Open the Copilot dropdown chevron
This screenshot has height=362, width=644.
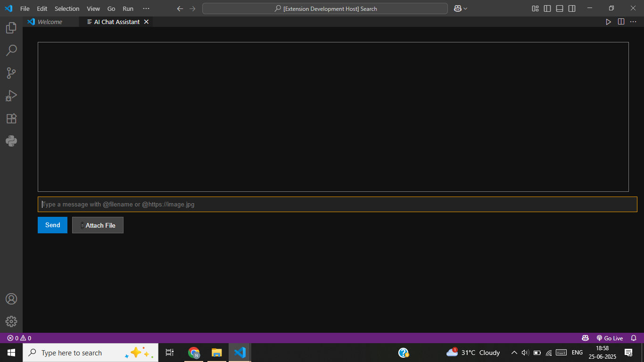[x=465, y=8]
